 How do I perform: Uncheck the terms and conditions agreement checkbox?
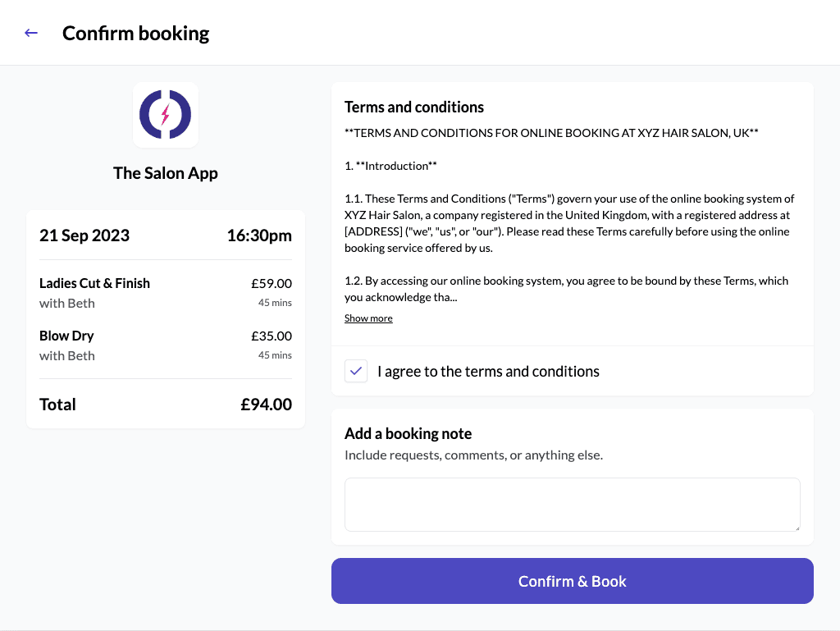coord(356,371)
